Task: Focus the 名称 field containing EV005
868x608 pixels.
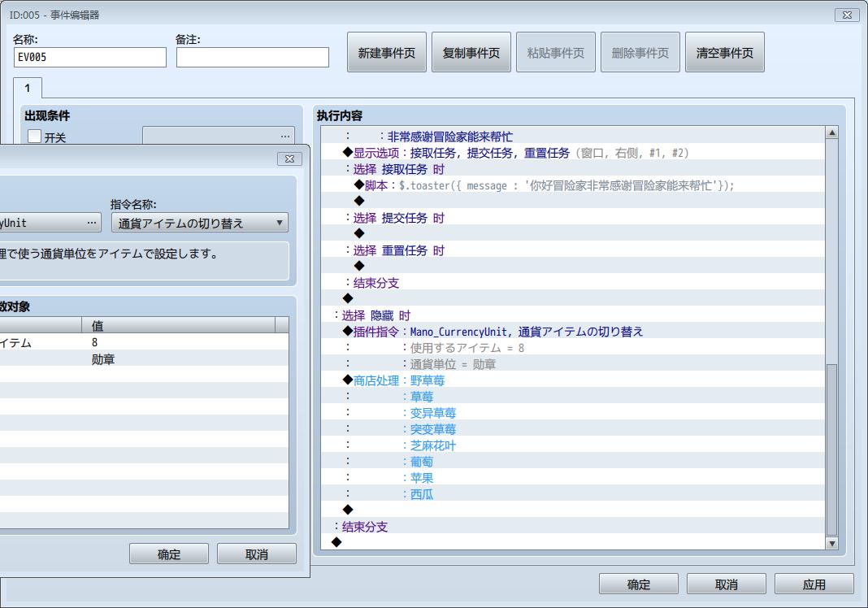Action: coord(89,57)
